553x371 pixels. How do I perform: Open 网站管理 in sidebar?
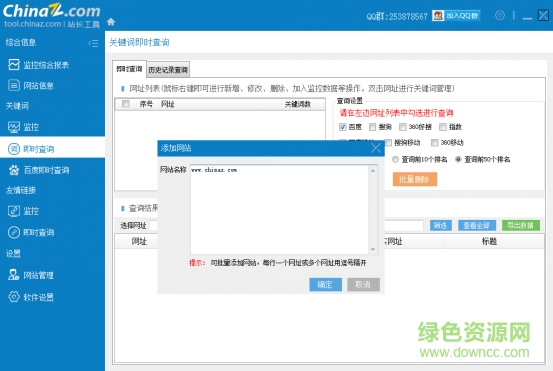click(x=31, y=275)
